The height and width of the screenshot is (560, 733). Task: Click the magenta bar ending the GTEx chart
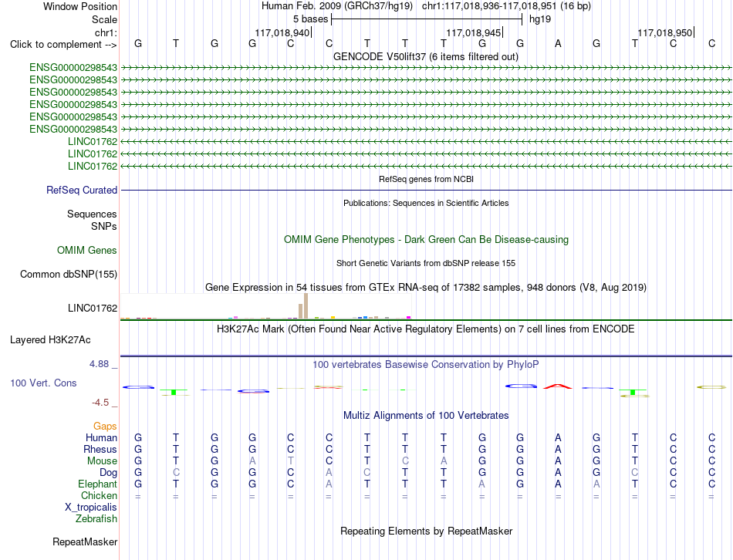coord(409,317)
